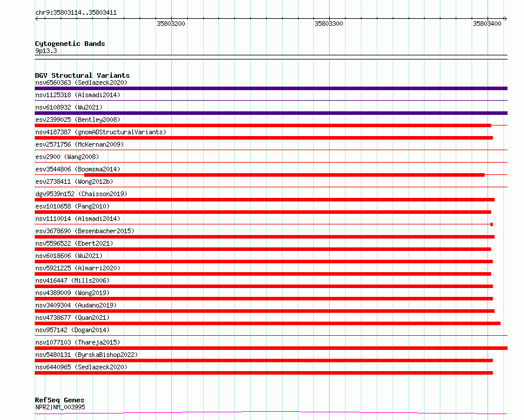The image size is (524, 420).
Task: Click the nsv6560363 (Sedlazeck2020) variant label
Action: 81,82
